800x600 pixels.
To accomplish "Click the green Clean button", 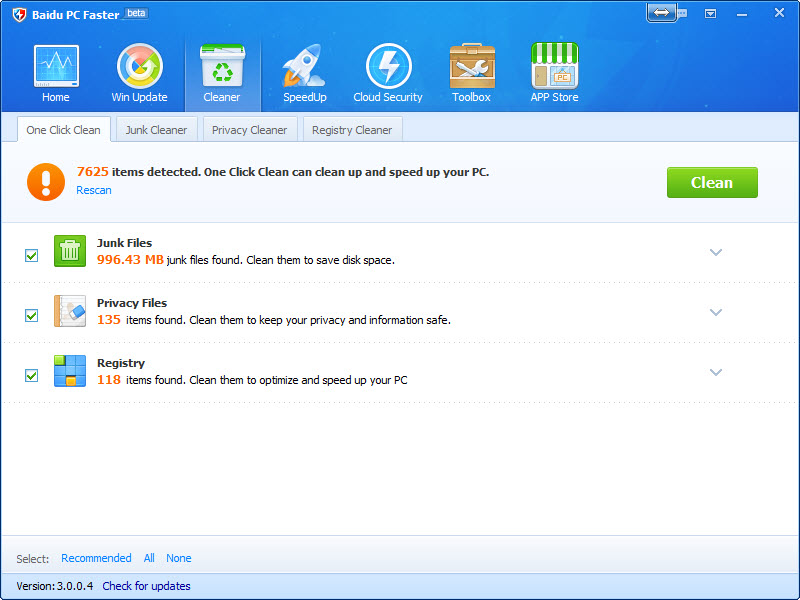I will (712, 182).
